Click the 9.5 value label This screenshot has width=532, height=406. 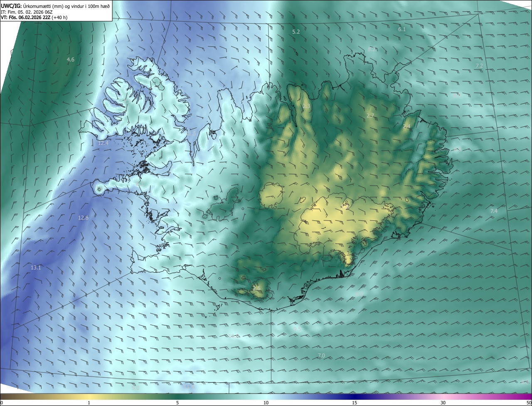click(297, 329)
